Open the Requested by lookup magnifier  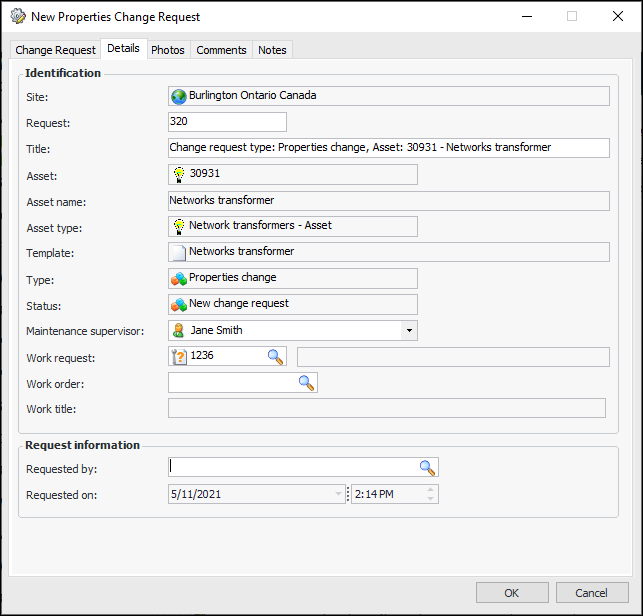[x=427, y=467]
